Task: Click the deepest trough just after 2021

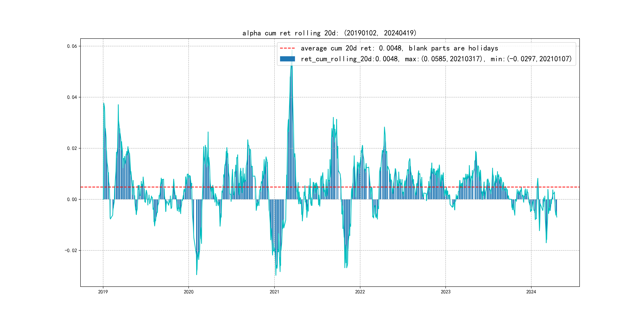Action: pyautogui.click(x=276, y=274)
